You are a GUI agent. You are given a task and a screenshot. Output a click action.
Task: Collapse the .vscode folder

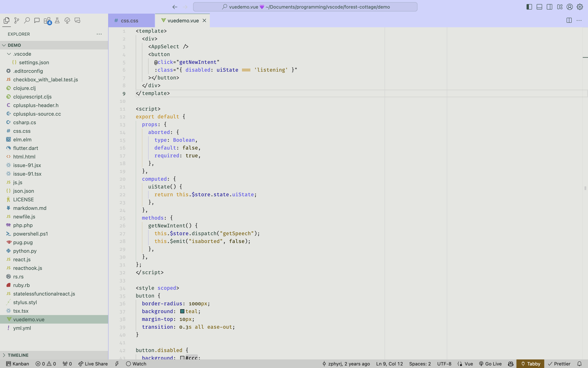pyautogui.click(x=54, y=54)
